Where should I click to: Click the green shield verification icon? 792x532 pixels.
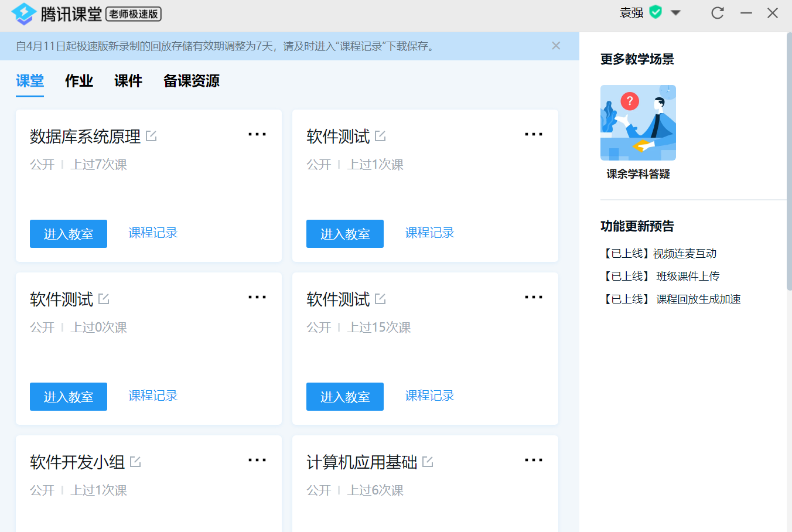coord(656,12)
